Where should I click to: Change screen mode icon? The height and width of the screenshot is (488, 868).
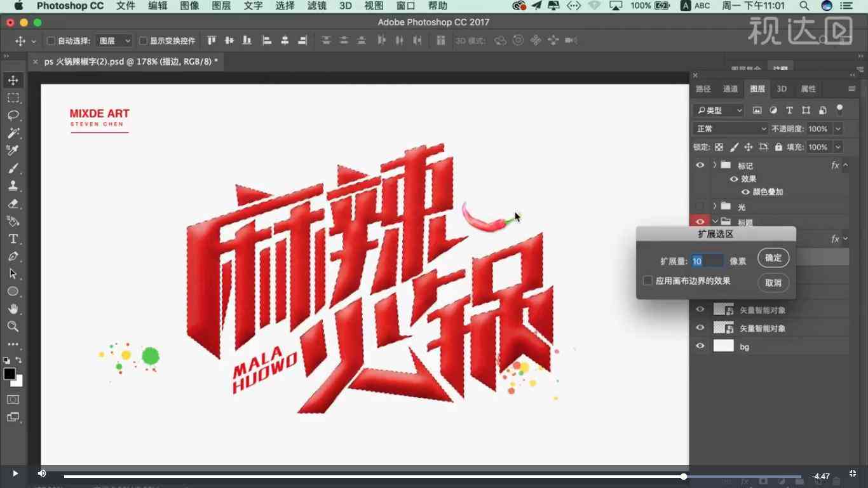[13, 417]
